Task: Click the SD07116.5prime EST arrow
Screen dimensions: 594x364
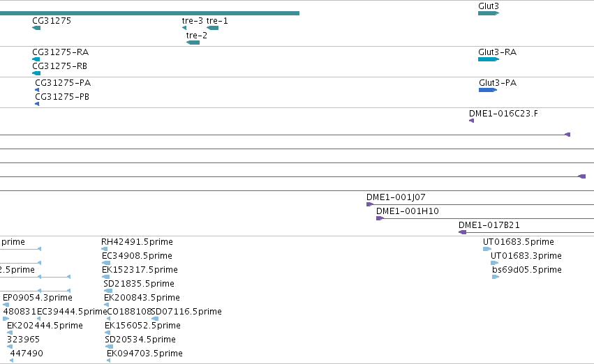Action: click(155, 319)
